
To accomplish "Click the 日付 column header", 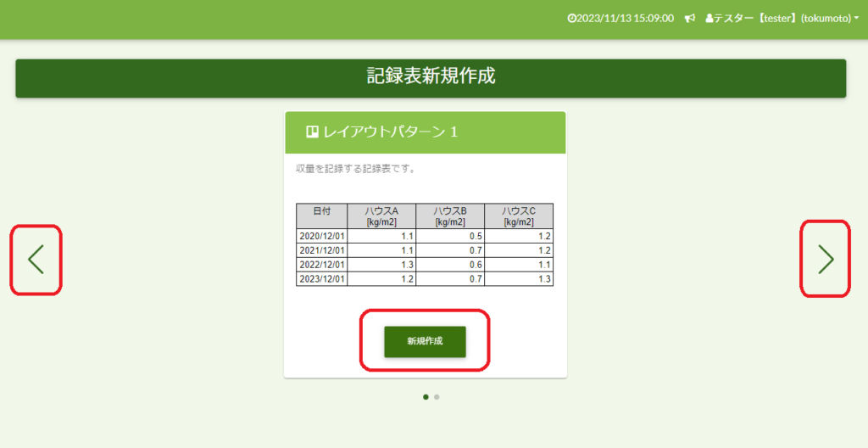I will [321, 216].
